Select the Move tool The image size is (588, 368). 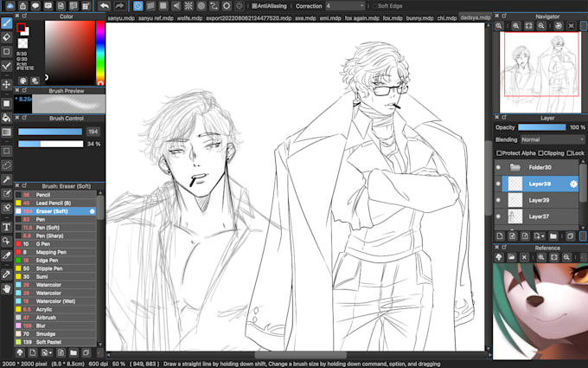click(7, 85)
